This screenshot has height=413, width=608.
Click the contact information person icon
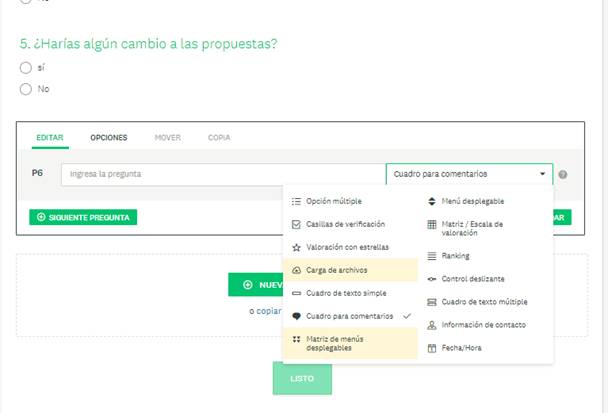(431, 325)
